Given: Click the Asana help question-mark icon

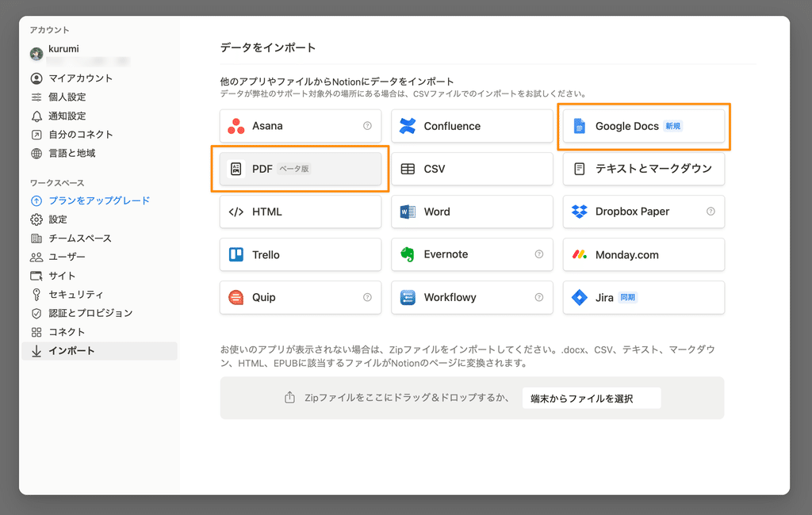Looking at the screenshot, I should 367,126.
